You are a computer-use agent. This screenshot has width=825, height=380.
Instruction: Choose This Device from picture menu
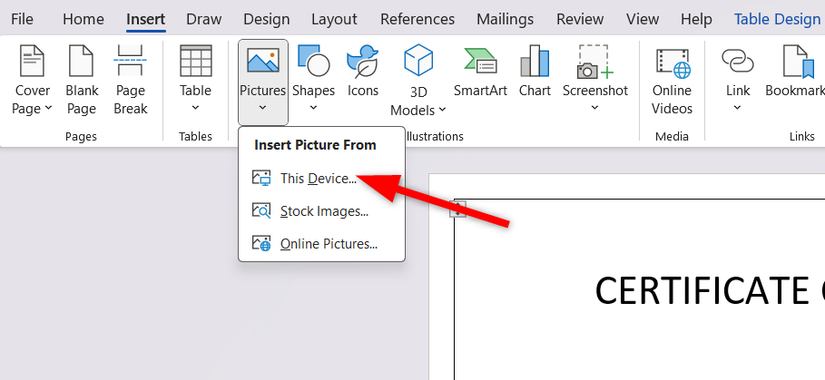coord(321,178)
